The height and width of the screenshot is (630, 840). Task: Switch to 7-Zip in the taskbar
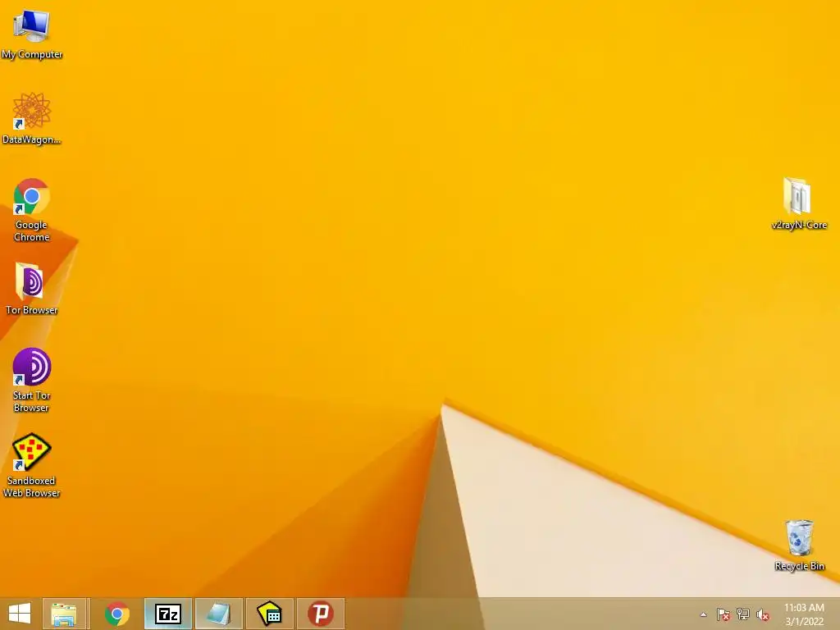(167, 614)
